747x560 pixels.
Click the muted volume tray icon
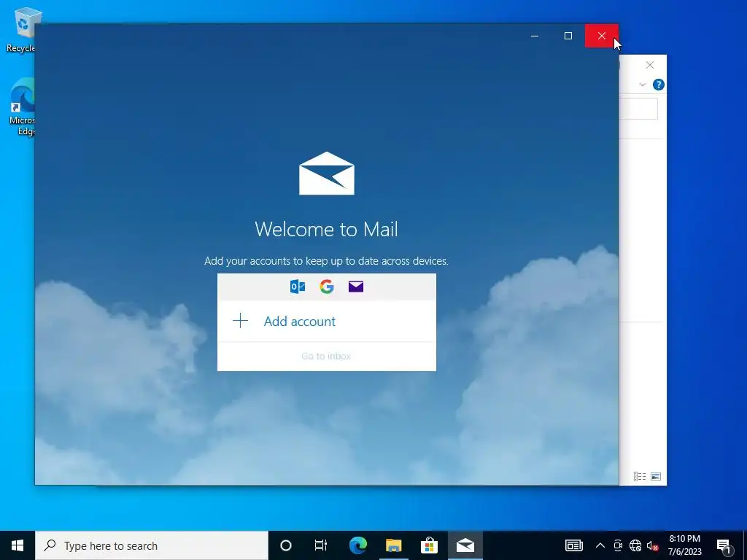(x=652, y=545)
